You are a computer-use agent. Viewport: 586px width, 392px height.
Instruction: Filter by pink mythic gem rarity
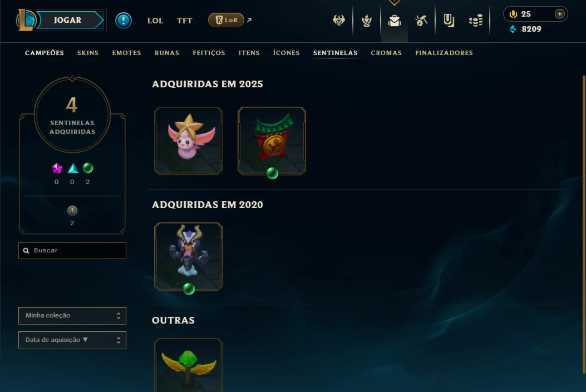click(57, 168)
